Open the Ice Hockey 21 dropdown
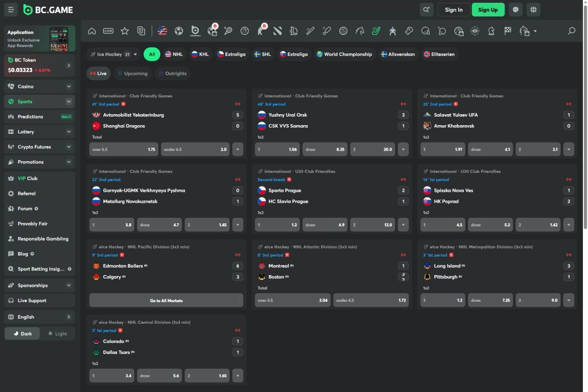This screenshot has height=392, width=588. pyautogui.click(x=114, y=55)
